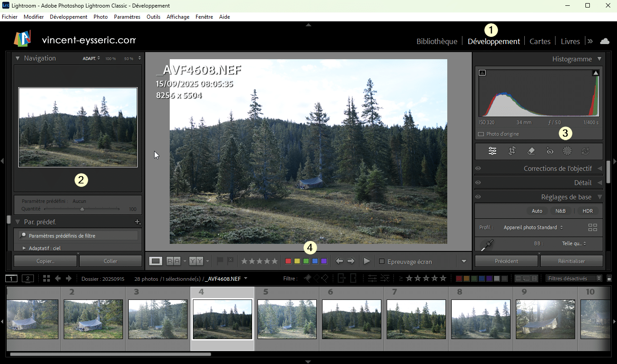This screenshot has height=364, width=617.
Task: Open the Développement menu
Action: point(68,16)
